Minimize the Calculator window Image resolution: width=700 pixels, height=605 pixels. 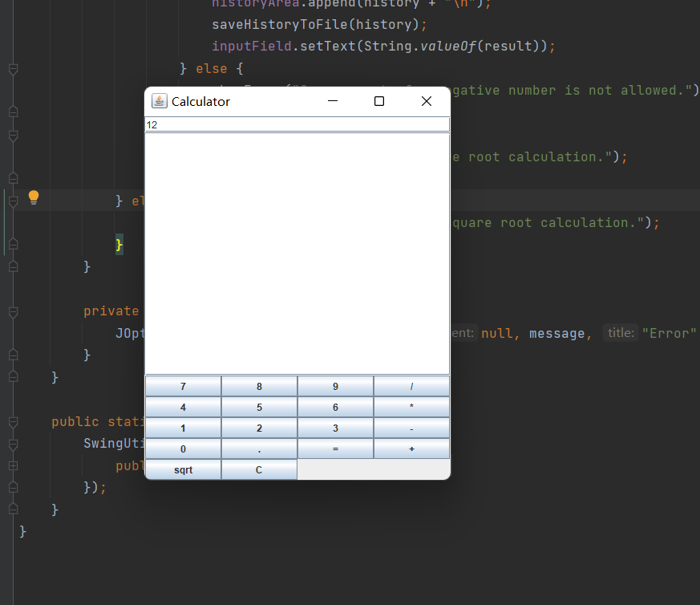coord(333,101)
